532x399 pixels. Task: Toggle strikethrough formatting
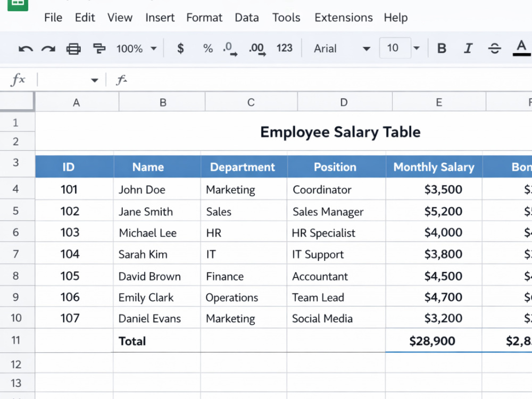tap(494, 48)
